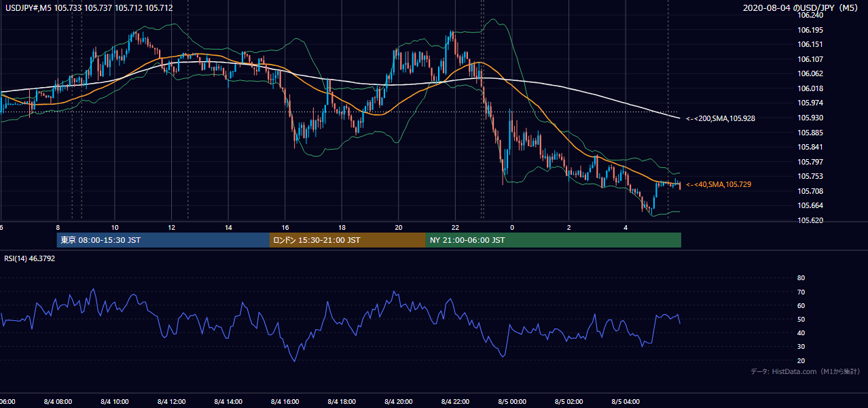The width and height of the screenshot is (868, 408).
Task: Click price axis value 106.240
Action: (811, 15)
